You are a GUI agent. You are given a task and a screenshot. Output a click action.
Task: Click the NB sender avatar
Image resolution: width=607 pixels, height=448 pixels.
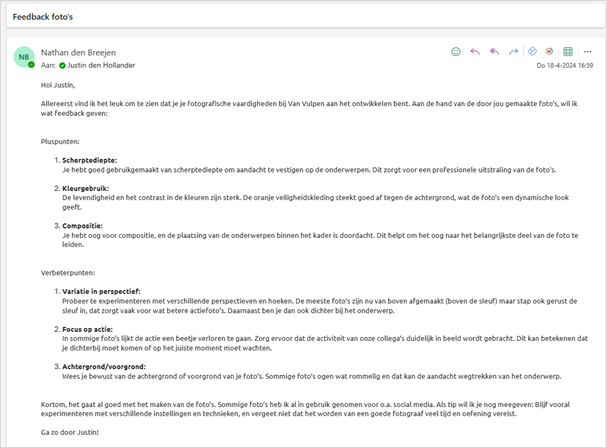tap(24, 57)
